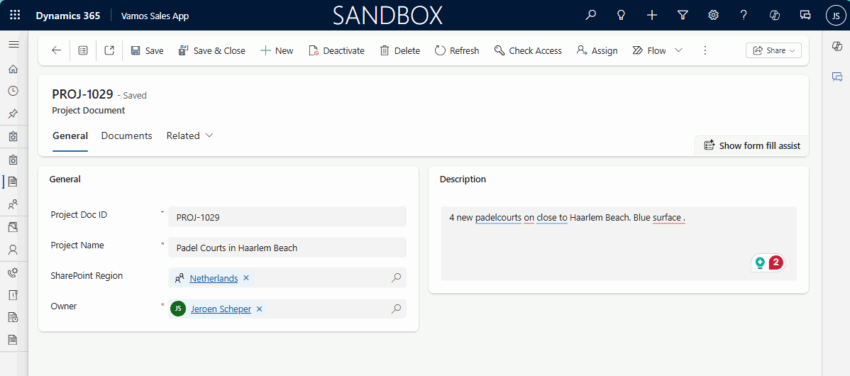The image size is (850, 376).
Task: Click the back arrow in command bar
Action: click(56, 50)
